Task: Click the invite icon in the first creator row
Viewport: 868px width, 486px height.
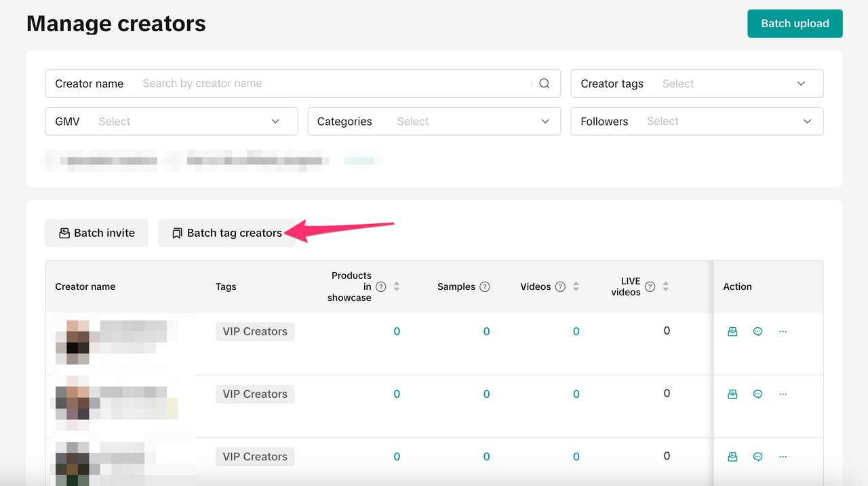Action: 732,332
